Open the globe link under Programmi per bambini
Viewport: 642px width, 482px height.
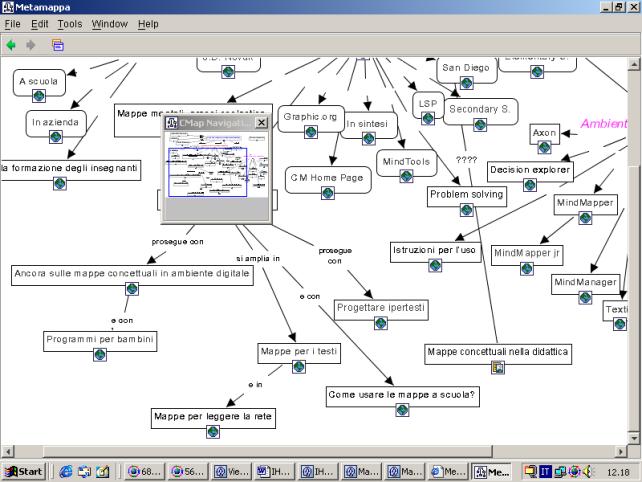(x=100, y=355)
